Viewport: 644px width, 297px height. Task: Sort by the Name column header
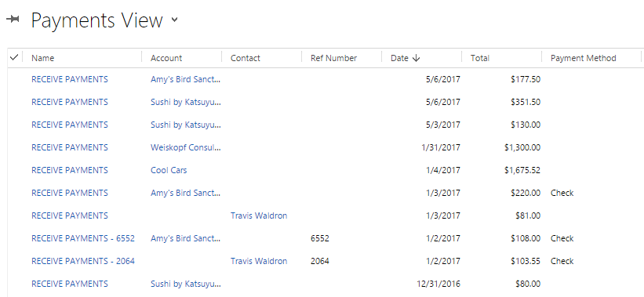(42, 58)
